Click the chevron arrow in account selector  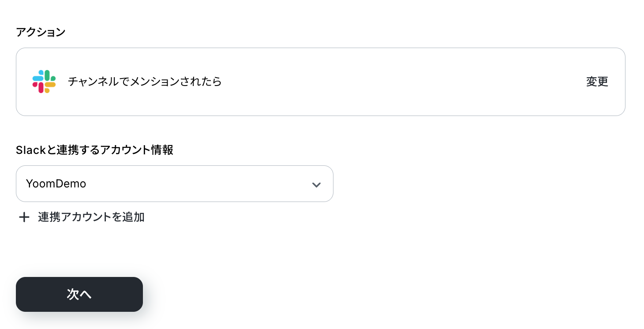click(316, 184)
